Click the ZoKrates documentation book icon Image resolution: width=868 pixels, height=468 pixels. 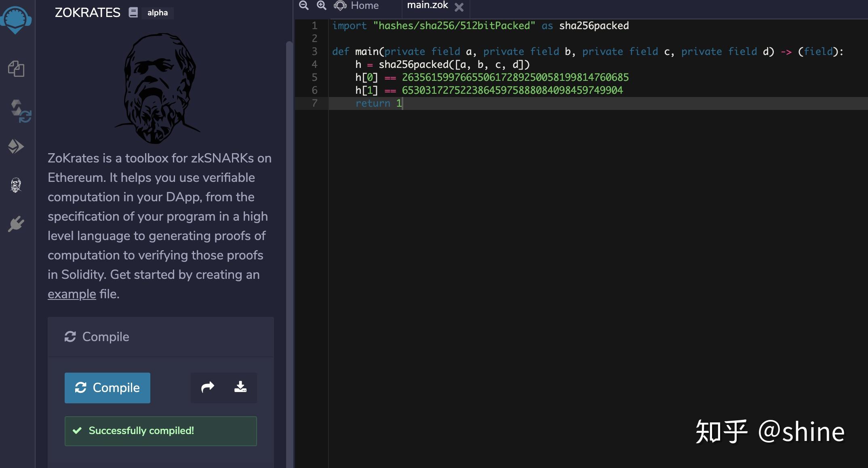click(133, 13)
